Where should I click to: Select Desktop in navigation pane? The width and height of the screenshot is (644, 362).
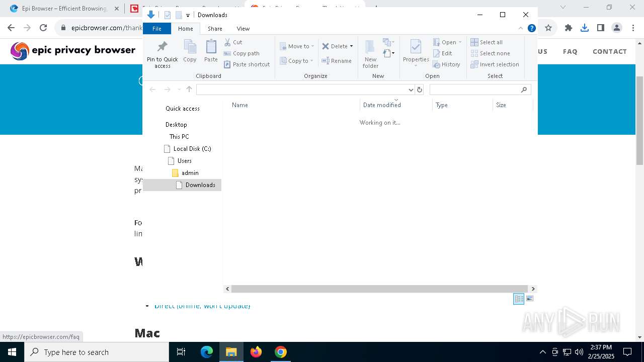176,125
